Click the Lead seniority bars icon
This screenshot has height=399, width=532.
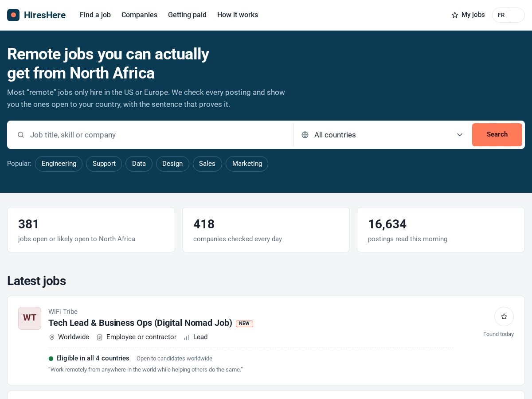coord(187,337)
